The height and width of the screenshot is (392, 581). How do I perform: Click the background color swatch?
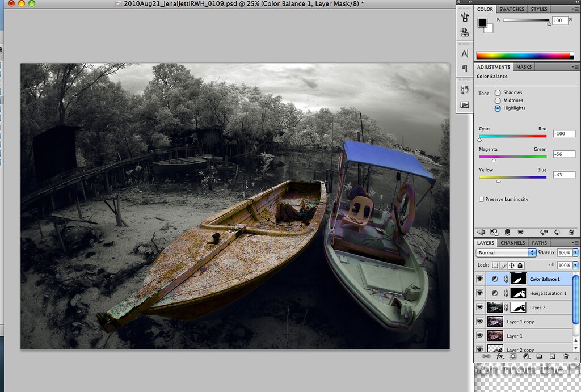tap(490, 29)
